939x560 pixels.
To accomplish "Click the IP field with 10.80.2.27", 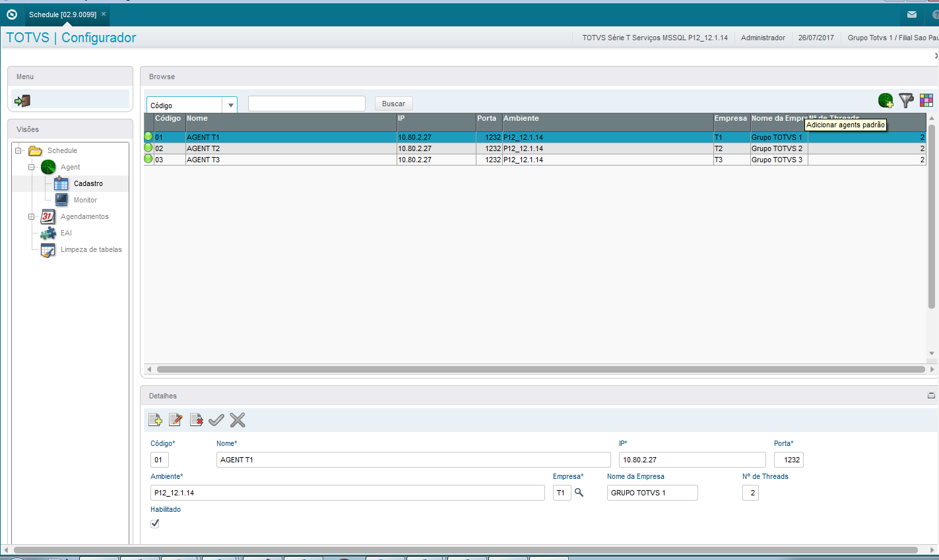I will pyautogui.click(x=692, y=460).
